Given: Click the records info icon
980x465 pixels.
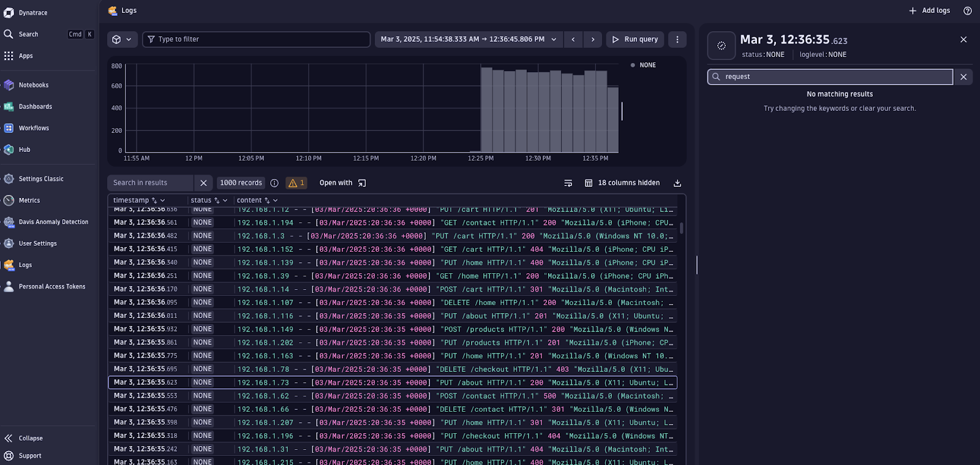Looking at the screenshot, I should (x=274, y=183).
